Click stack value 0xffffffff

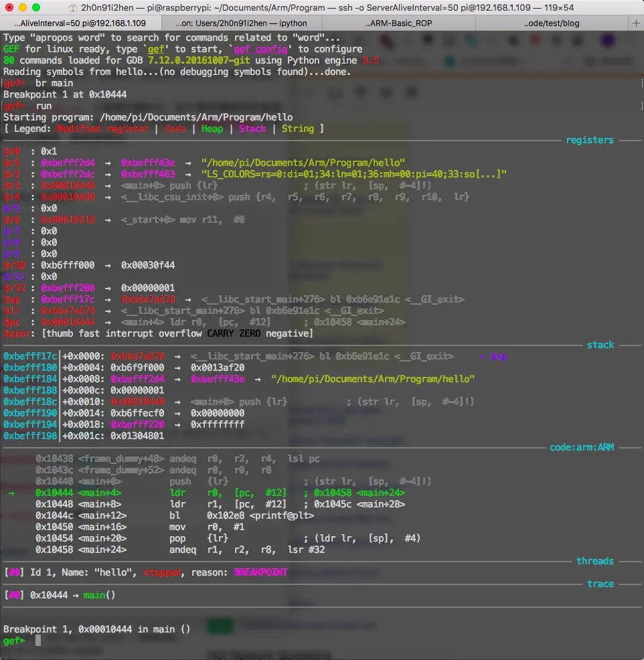point(218,424)
